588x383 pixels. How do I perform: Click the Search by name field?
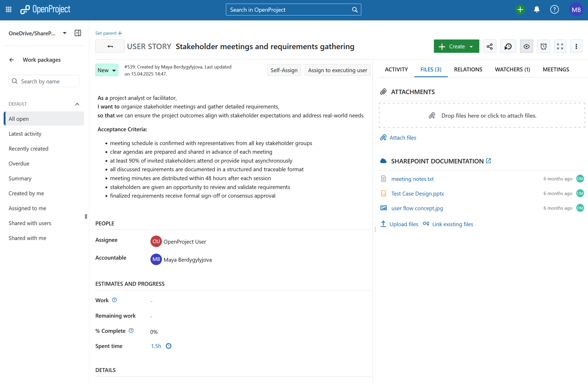pyautogui.click(x=44, y=81)
